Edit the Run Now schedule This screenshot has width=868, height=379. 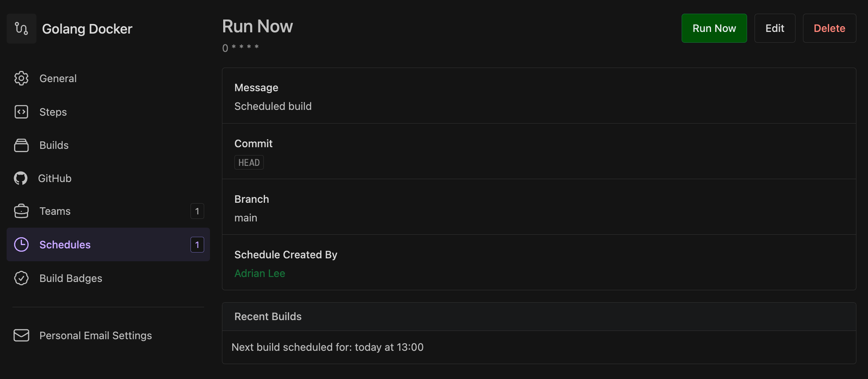click(775, 28)
